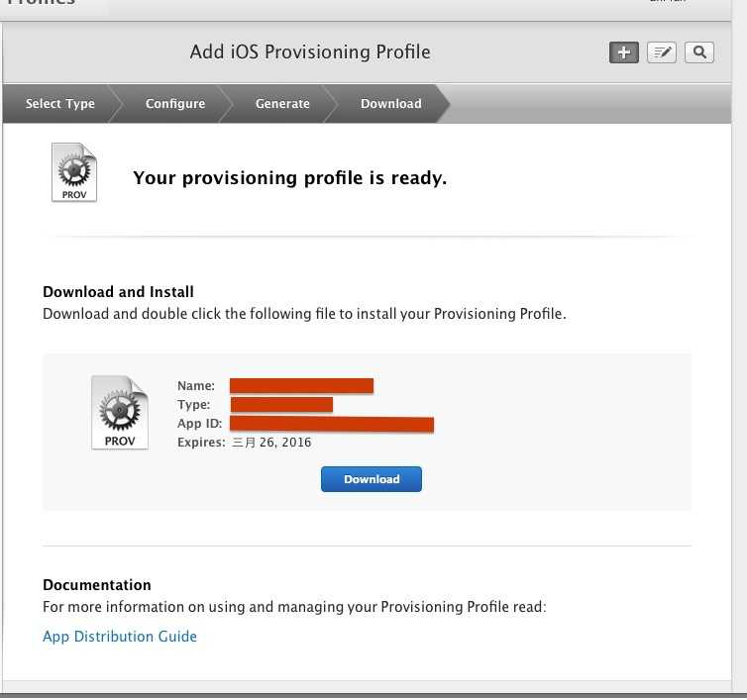Open the App Distribution Guide link
Viewport: 747px width, 700px height.
click(x=120, y=637)
